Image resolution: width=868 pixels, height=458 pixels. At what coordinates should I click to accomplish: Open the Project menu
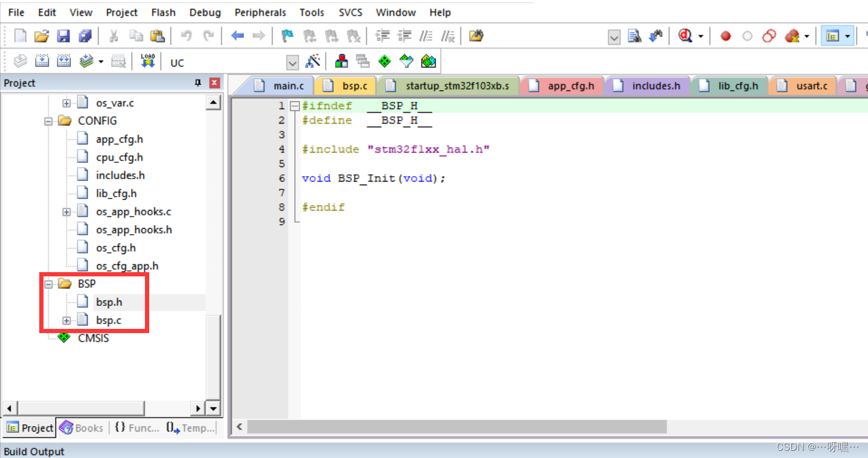(x=122, y=12)
